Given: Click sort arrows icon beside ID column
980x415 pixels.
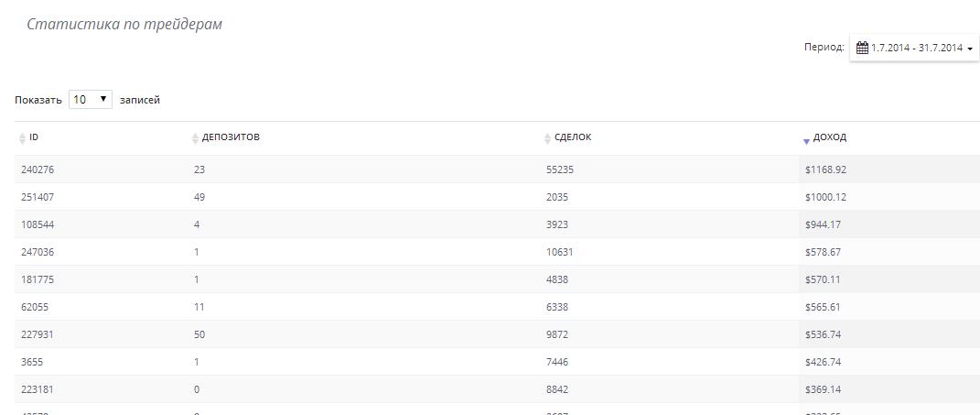Looking at the screenshot, I should click(23, 138).
